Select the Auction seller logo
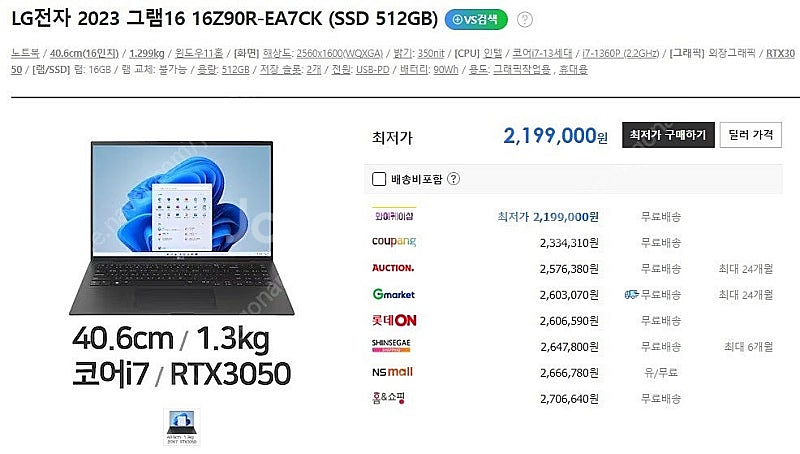Screen dimensions: 800x454 click(x=393, y=268)
